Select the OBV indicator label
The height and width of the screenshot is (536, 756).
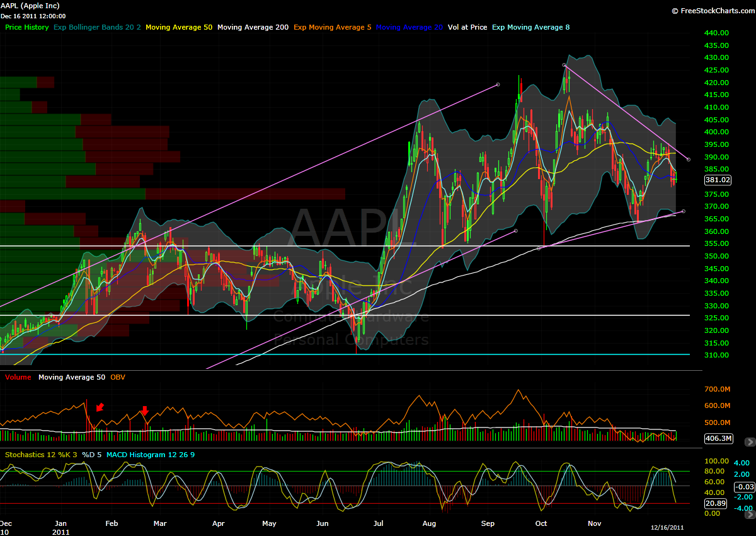[118, 377]
